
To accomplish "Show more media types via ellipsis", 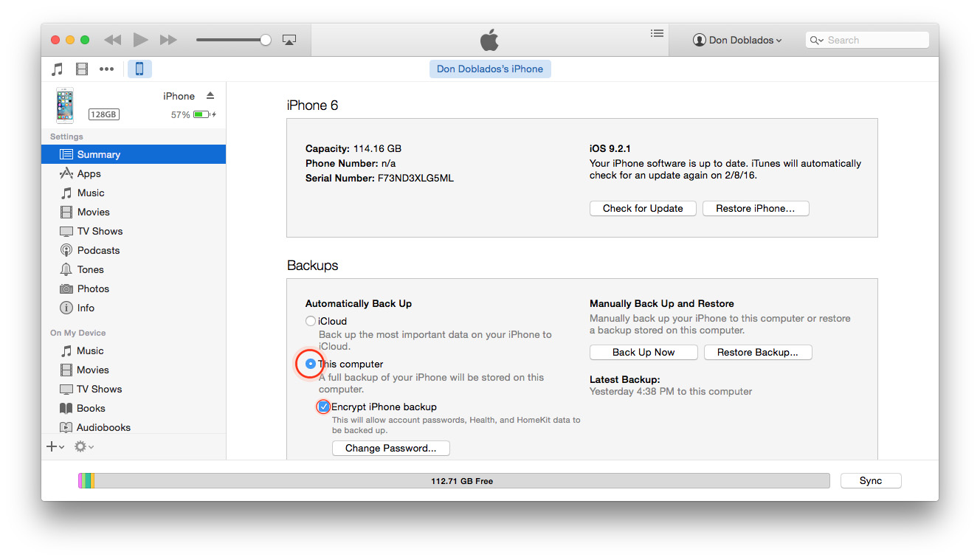I will [x=107, y=69].
